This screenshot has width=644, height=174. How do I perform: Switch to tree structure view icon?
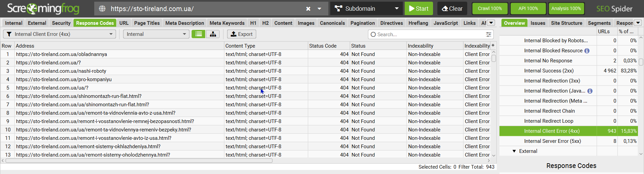[213, 34]
